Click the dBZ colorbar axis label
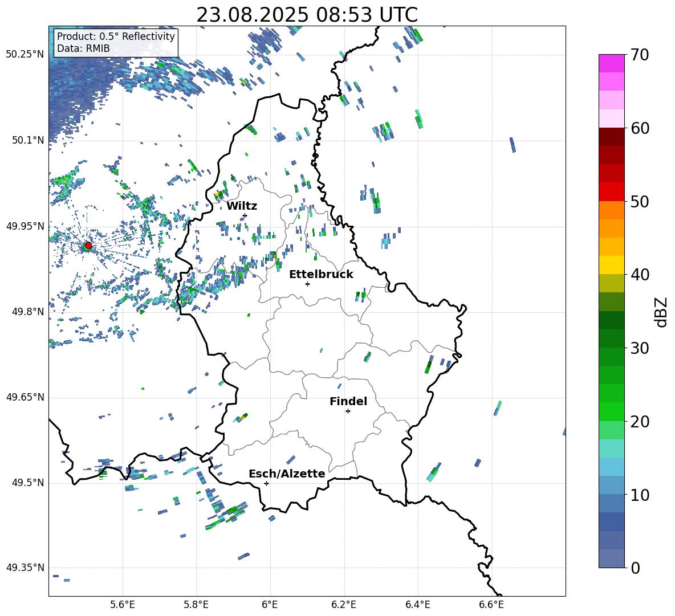The width and height of the screenshot is (675, 616). pos(662,312)
